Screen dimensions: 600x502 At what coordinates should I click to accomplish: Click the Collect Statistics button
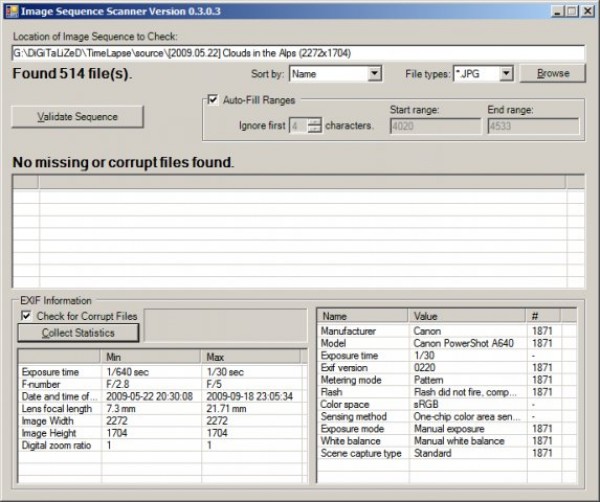[78, 333]
